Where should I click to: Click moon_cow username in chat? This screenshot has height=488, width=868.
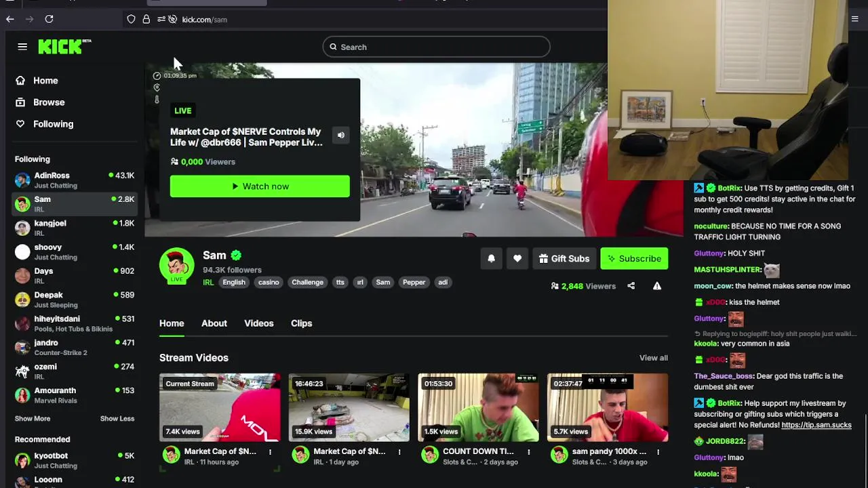pyautogui.click(x=713, y=286)
